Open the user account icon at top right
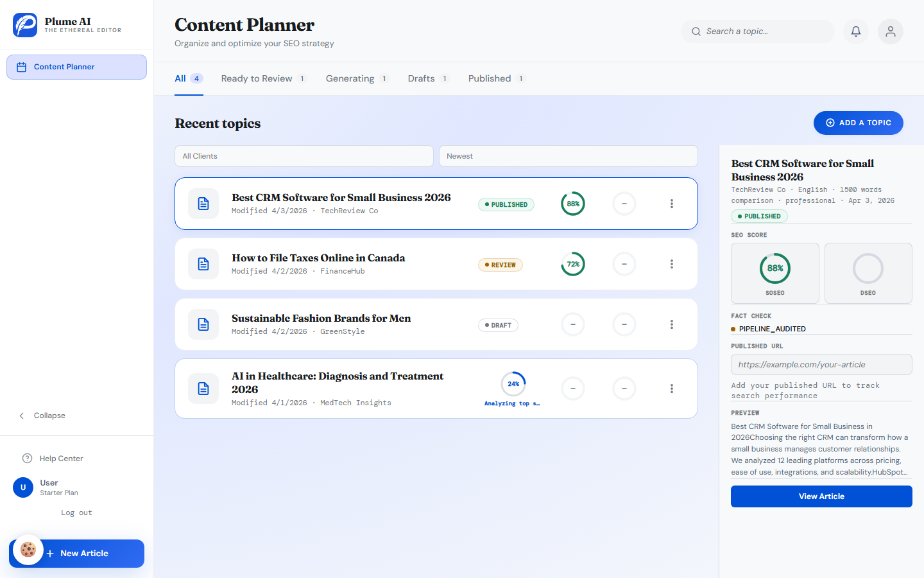Screen dimensions: 924x578 [890, 31]
